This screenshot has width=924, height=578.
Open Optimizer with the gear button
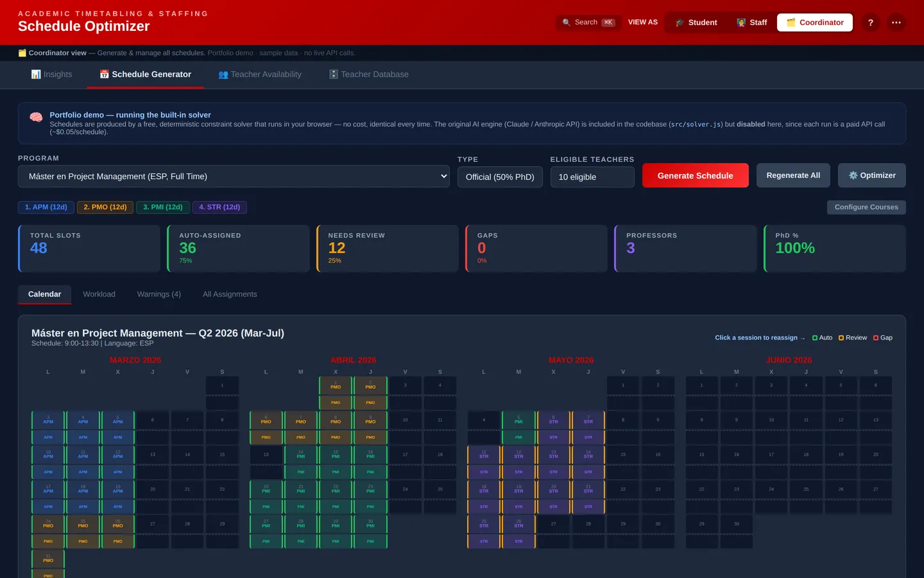coord(872,175)
